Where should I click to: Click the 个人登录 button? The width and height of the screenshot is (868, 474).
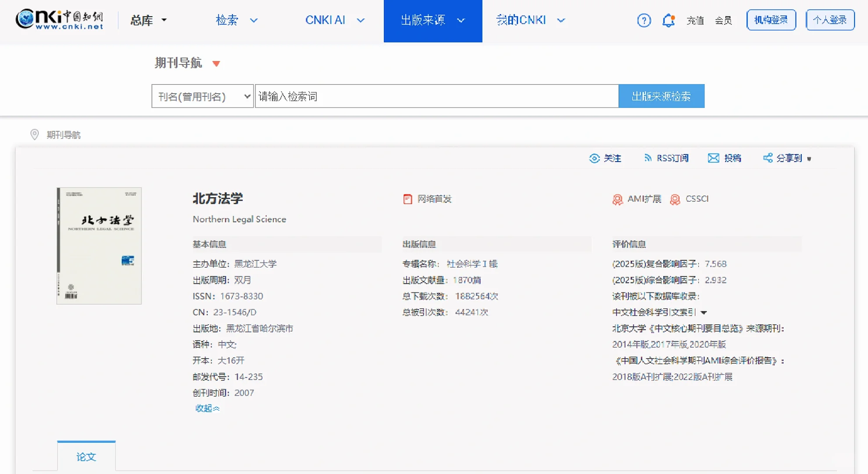coord(830,20)
